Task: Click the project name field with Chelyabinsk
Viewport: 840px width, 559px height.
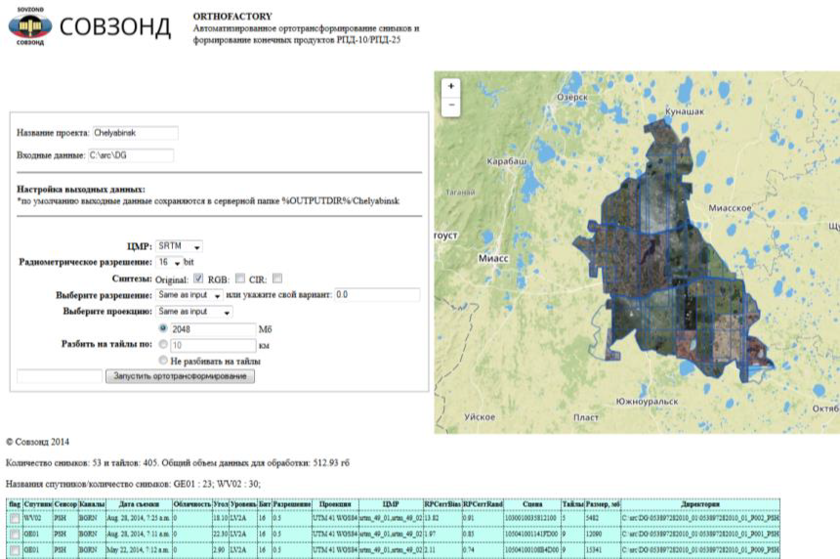Action: click(x=134, y=133)
